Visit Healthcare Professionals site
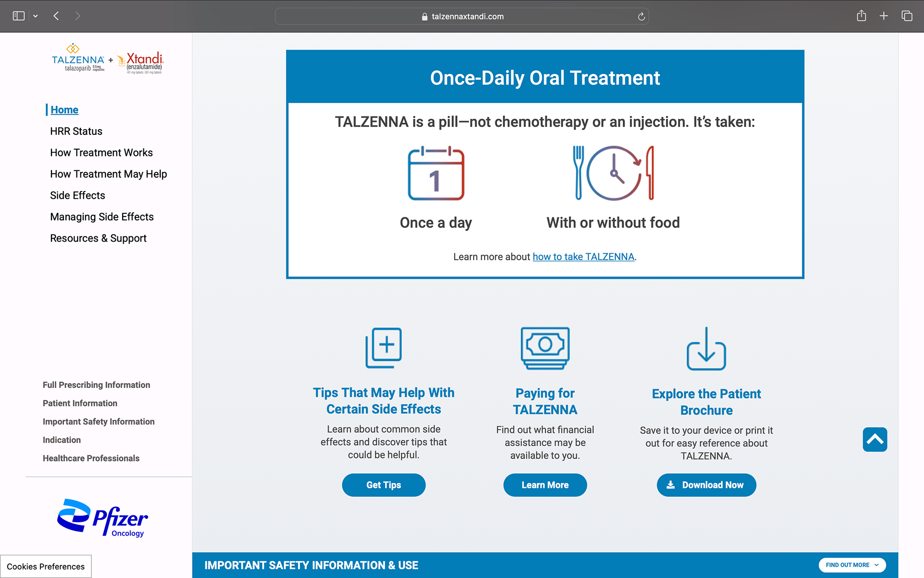The image size is (924, 578). [x=91, y=458]
